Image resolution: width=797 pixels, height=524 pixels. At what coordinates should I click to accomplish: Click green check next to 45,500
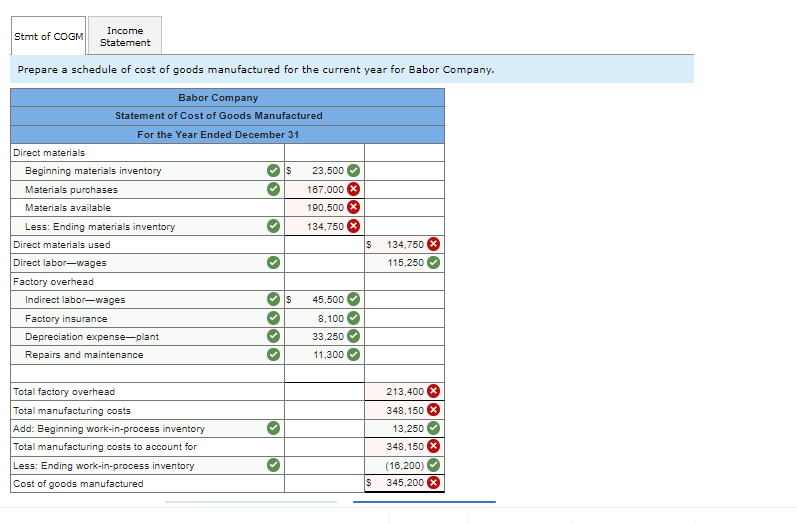click(353, 299)
